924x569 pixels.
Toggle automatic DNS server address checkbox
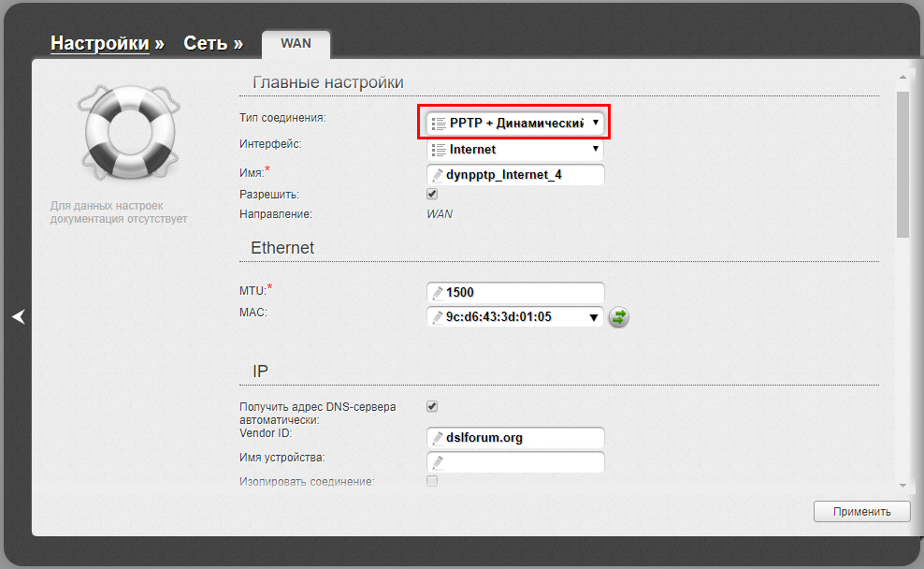[x=432, y=406]
